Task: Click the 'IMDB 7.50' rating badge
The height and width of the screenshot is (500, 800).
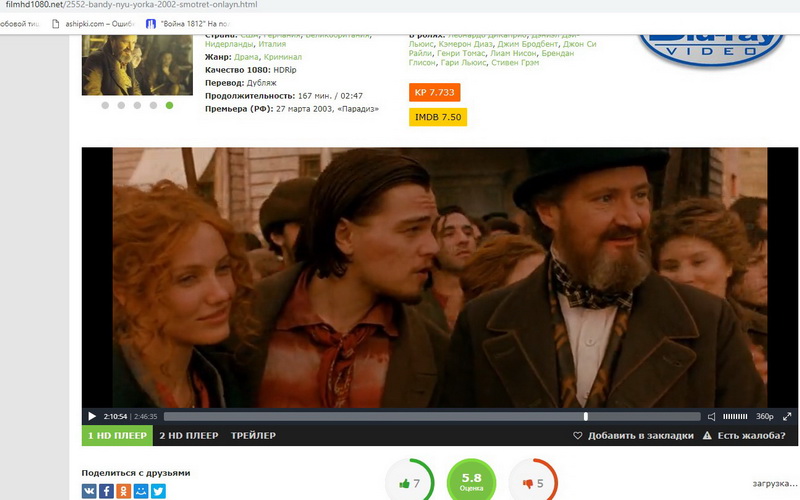Action: coord(438,117)
